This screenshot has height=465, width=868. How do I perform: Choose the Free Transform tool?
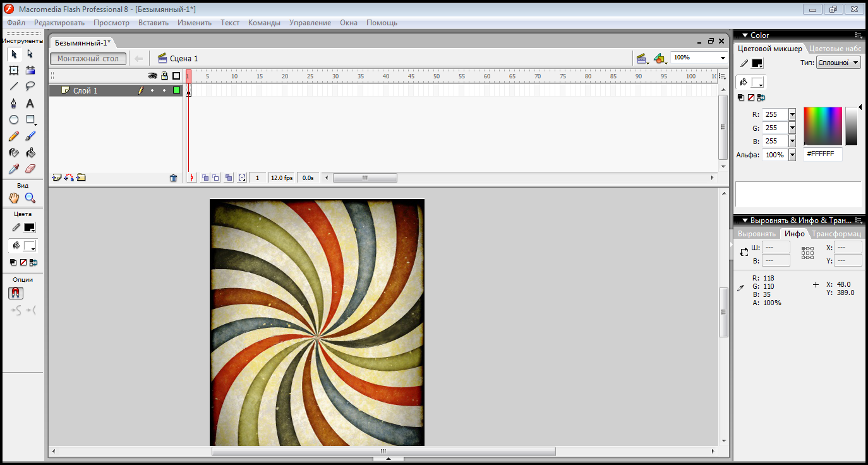pyautogui.click(x=14, y=70)
